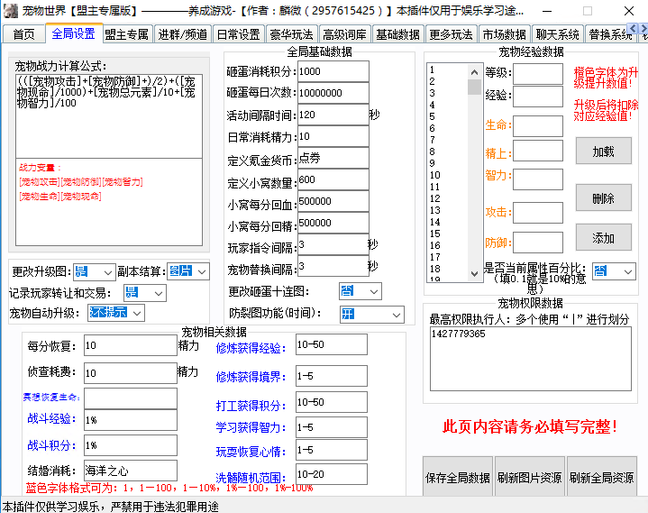Go to the 豪华玩法 tab
The width and height of the screenshot is (648, 513).
[x=291, y=34]
